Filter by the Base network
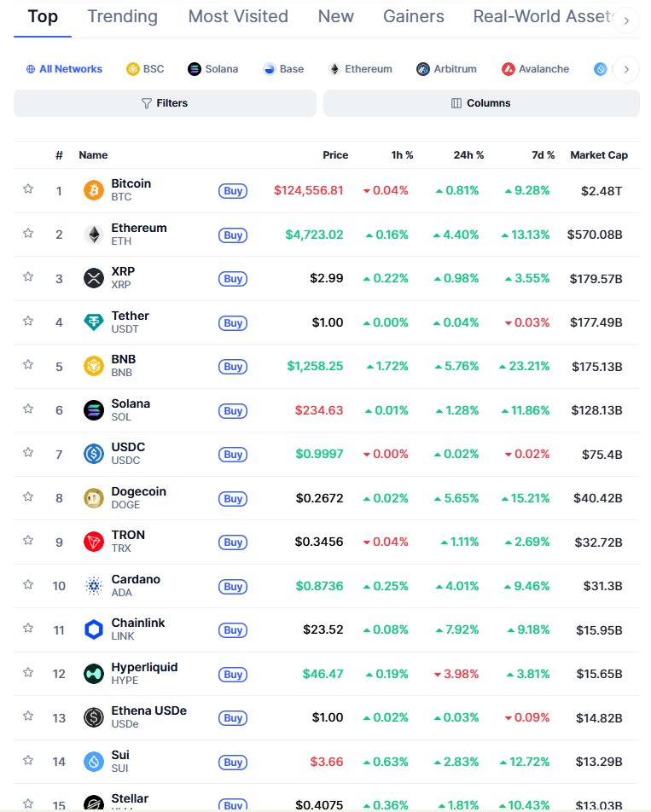 click(283, 69)
